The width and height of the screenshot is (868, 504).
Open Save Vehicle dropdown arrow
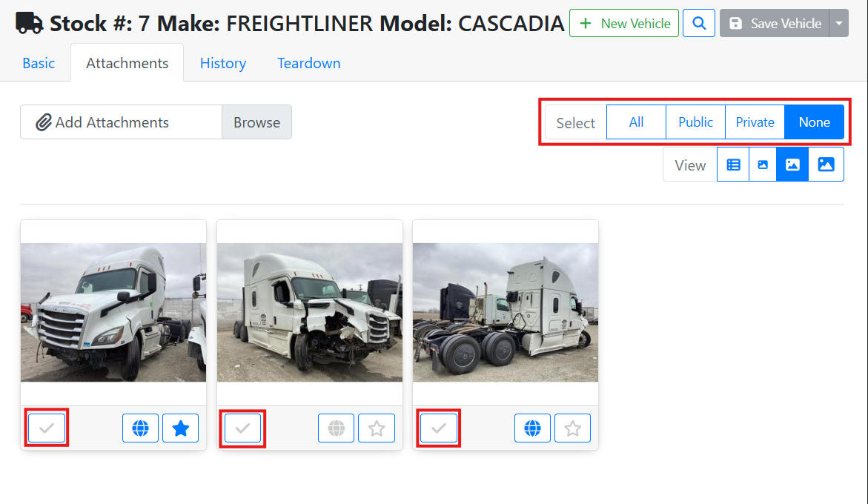coord(838,23)
